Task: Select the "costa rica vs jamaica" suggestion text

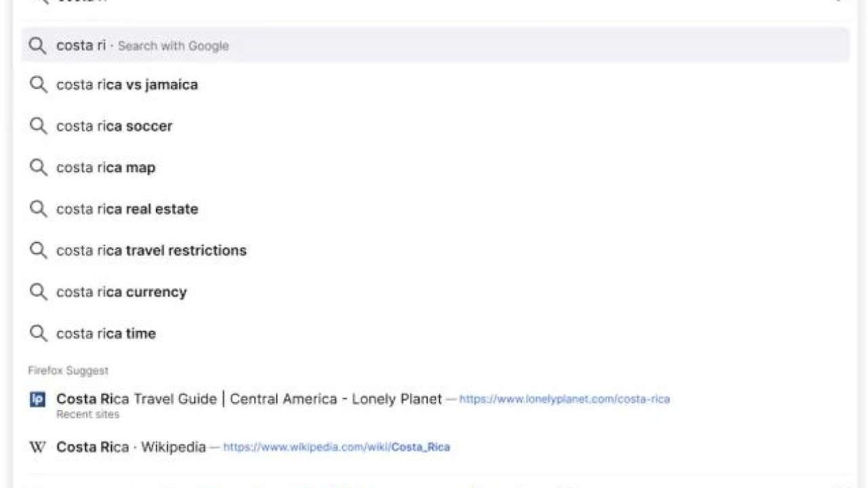Action: [127, 85]
